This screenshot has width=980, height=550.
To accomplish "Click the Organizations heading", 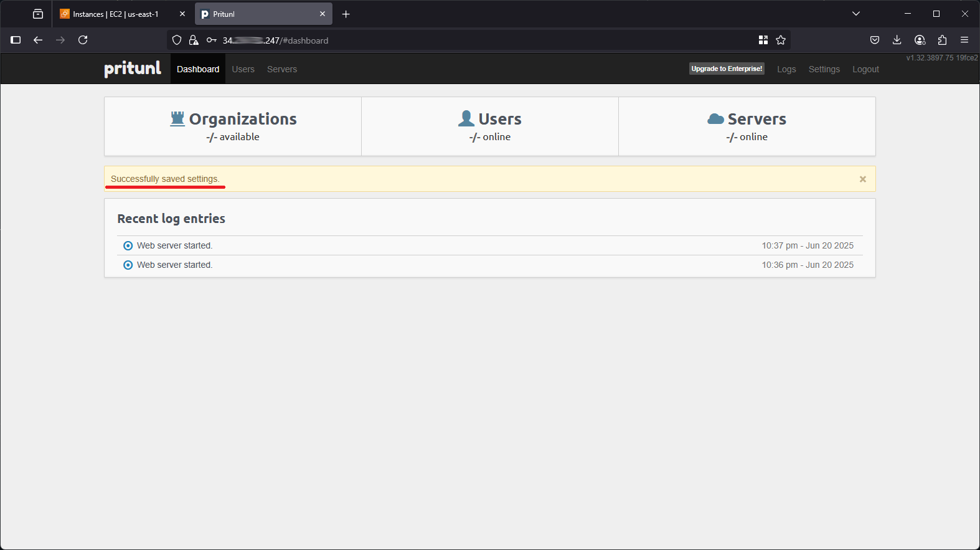I will coord(243,119).
